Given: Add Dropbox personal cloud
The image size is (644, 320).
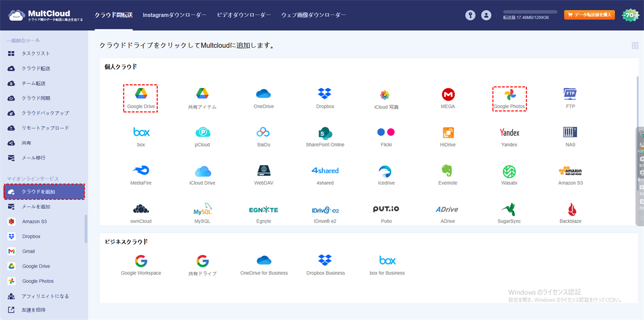Looking at the screenshot, I should (x=325, y=99).
